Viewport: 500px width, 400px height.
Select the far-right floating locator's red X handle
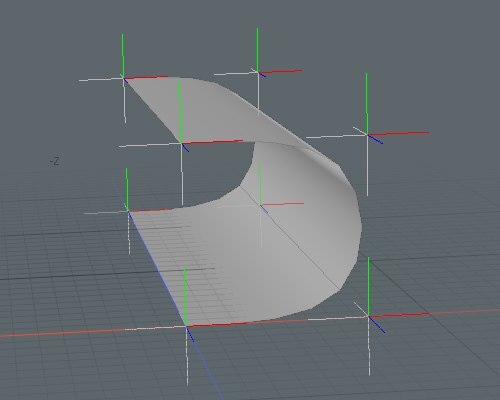[398, 134]
